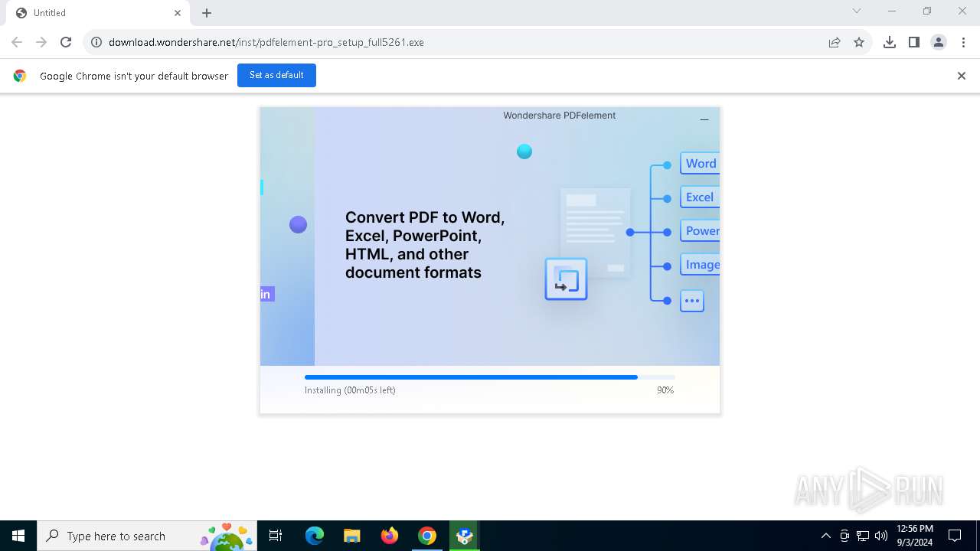Open File Explorer from taskbar

[x=351, y=536]
